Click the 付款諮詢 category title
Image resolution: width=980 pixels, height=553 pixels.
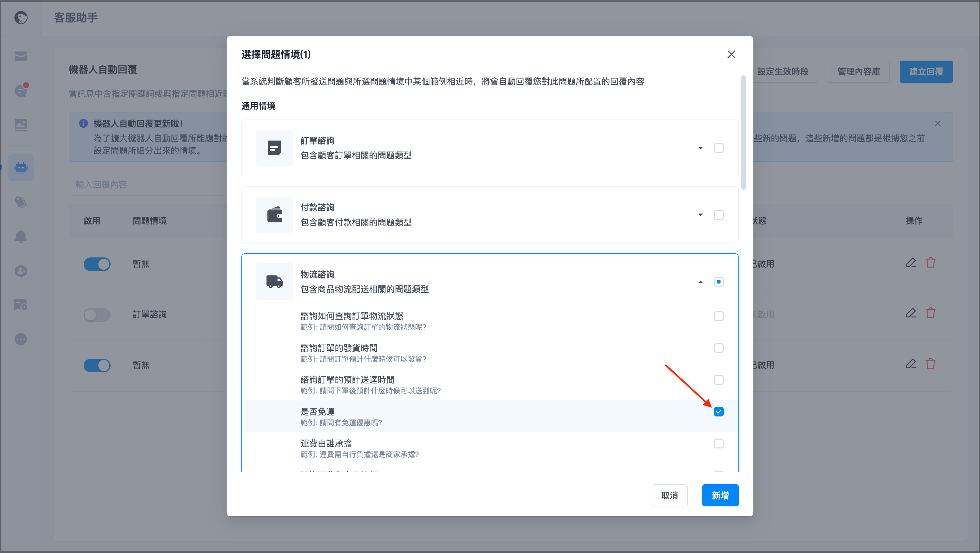[x=317, y=207]
